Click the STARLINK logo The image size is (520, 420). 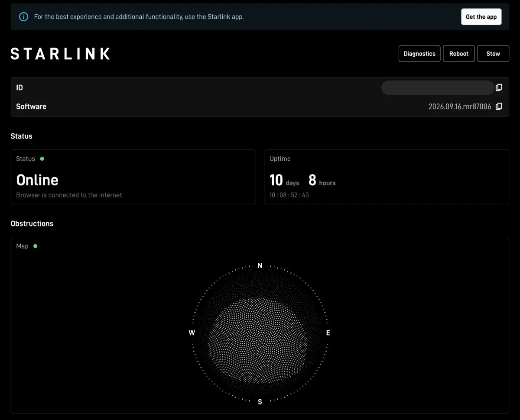60,54
